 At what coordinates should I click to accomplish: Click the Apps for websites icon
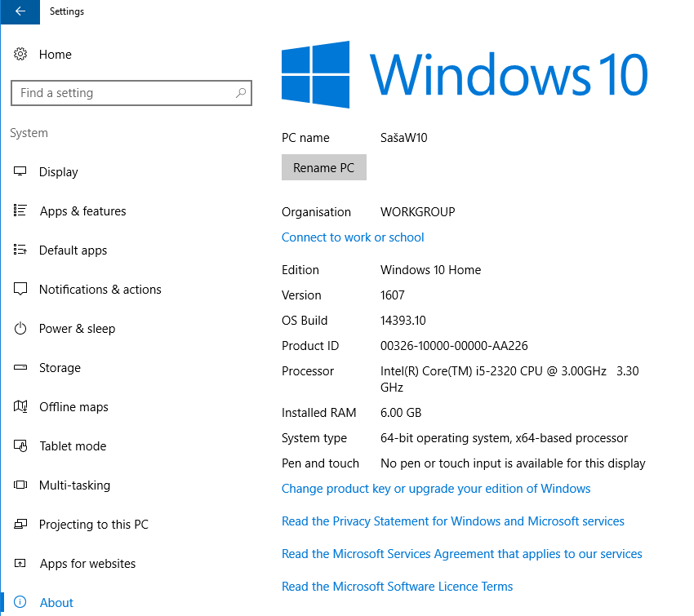20,564
